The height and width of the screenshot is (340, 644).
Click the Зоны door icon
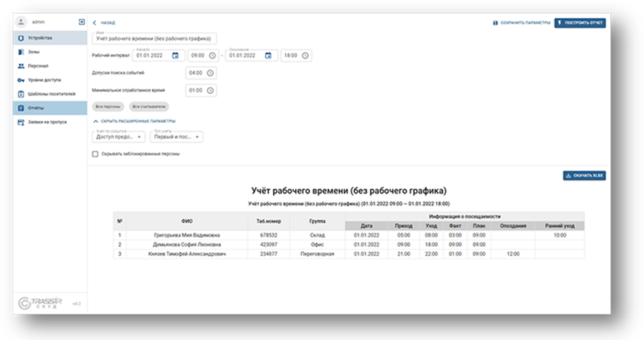click(21, 52)
